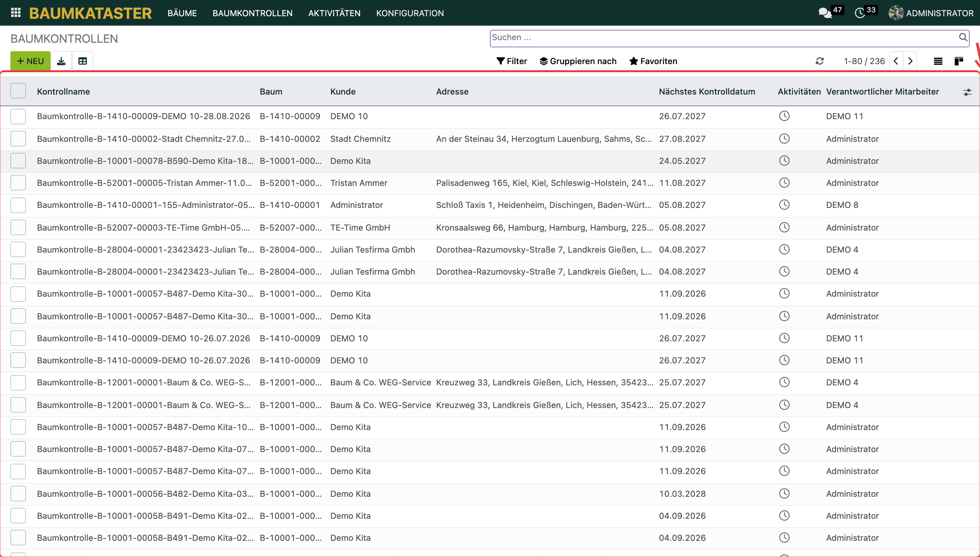Click activity clock for Tristan Ammer row
The width and height of the screenshot is (980, 557).
point(784,183)
